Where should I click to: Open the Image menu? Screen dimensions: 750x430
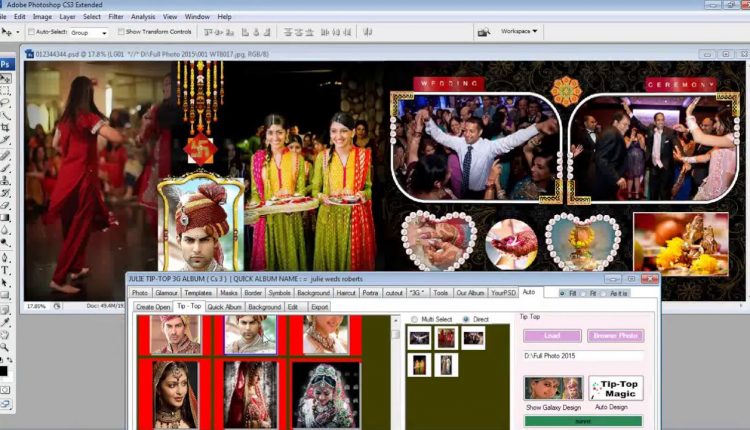click(42, 17)
